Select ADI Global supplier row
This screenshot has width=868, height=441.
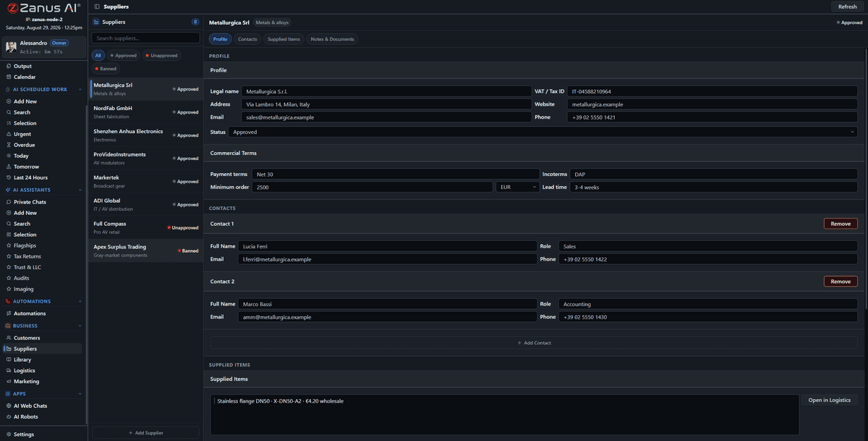pyautogui.click(x=145, y=204)
